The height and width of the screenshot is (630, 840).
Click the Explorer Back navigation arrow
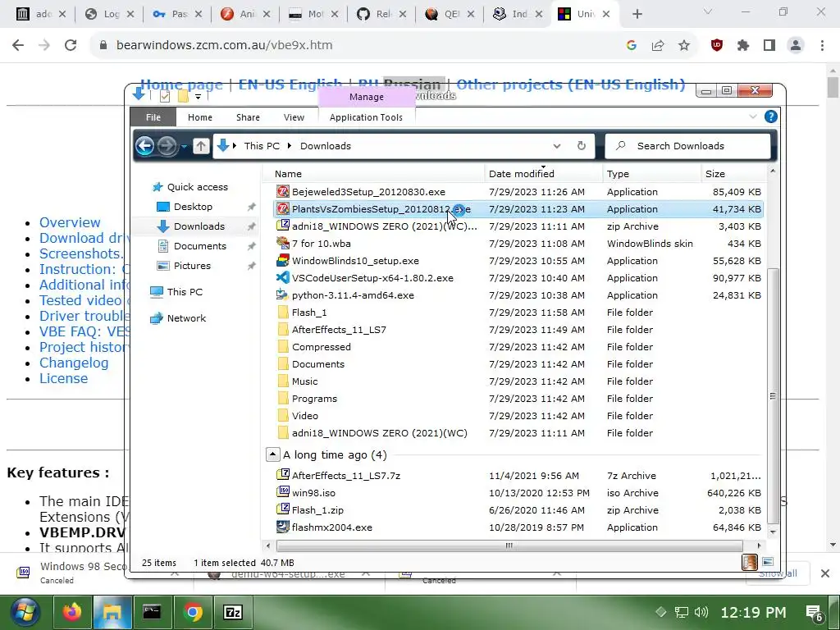(x=144, y=146)
